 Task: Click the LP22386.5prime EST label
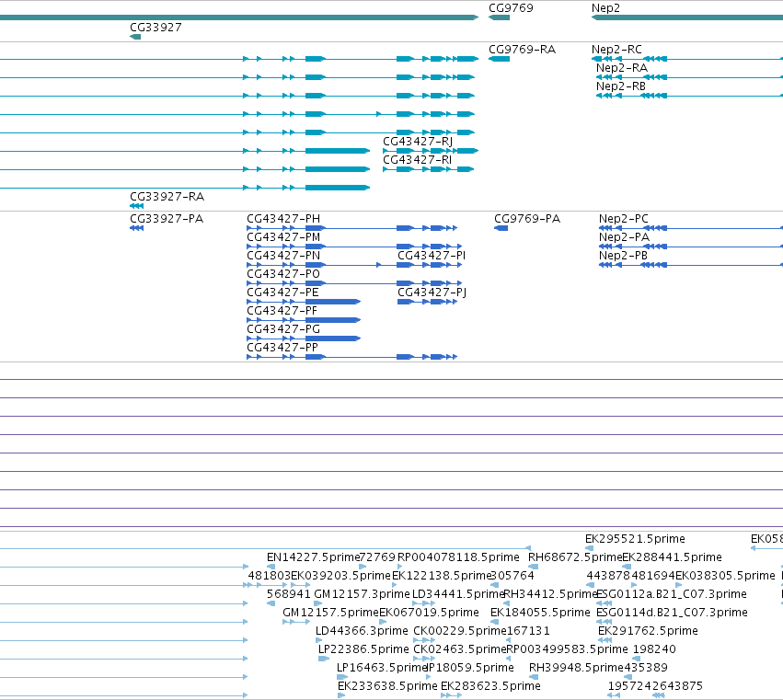(363, 649)
